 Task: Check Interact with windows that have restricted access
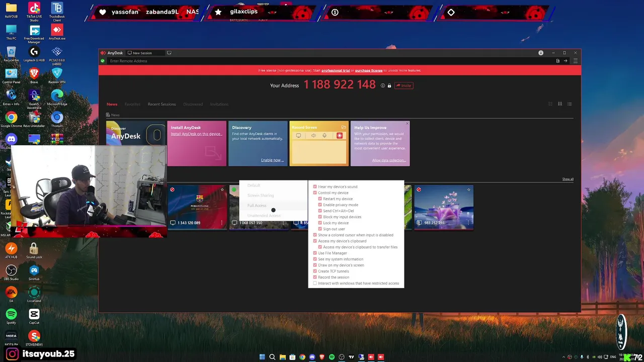(x=315, y=283)
